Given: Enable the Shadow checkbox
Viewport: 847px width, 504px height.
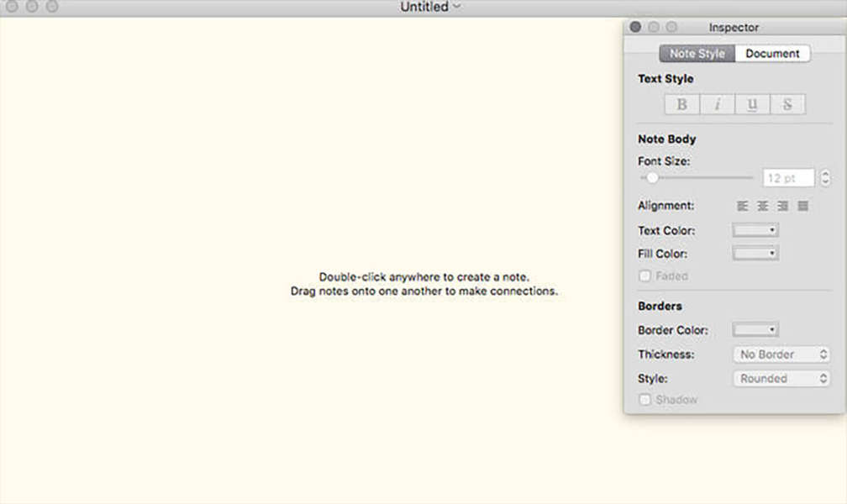Looking at the screenshot, I should click(x=644, y=400).
